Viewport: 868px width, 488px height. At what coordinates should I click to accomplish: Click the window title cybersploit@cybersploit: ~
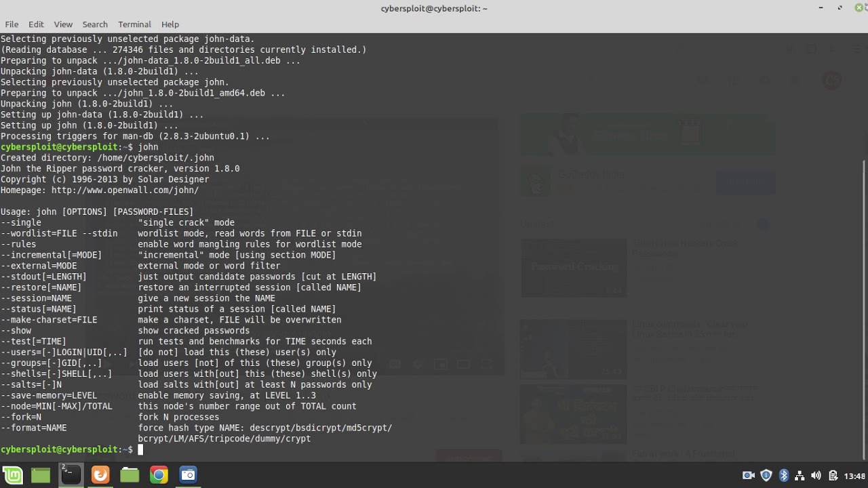coord(434,8)
